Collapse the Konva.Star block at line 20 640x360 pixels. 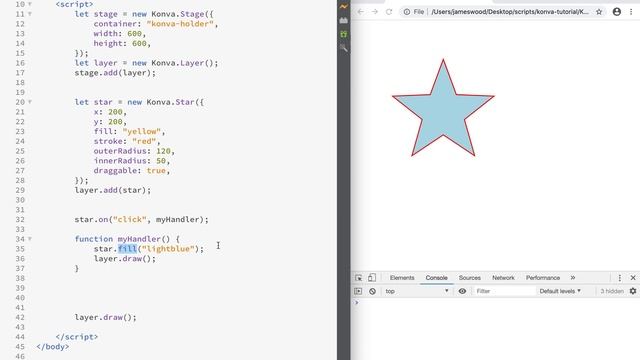click(x=30, y=102)
